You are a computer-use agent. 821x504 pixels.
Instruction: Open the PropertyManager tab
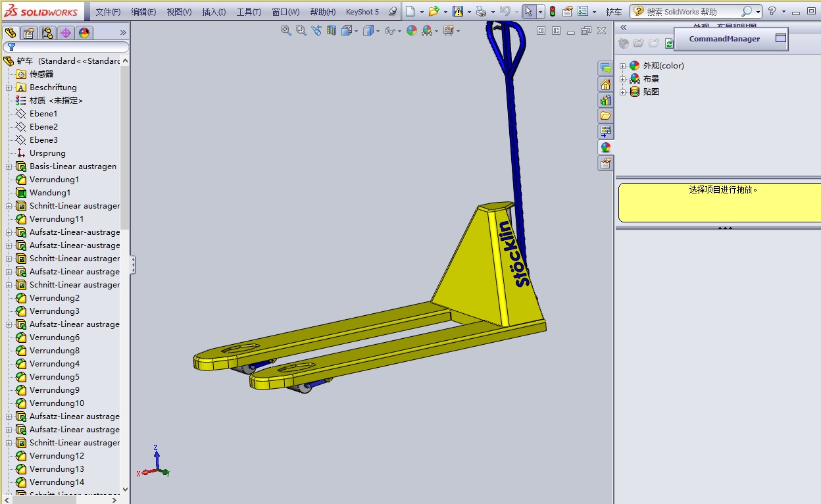29,33
